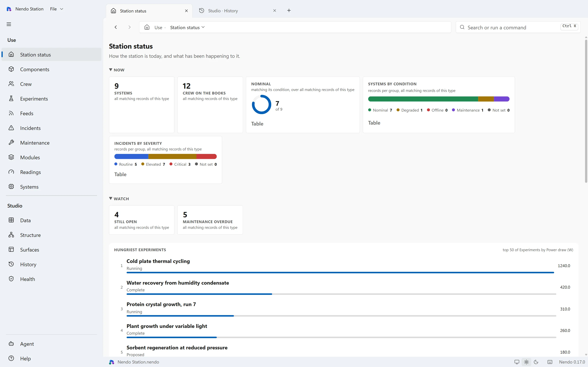
Task: Collapse the NOW section
Action: tap(117, 70)
